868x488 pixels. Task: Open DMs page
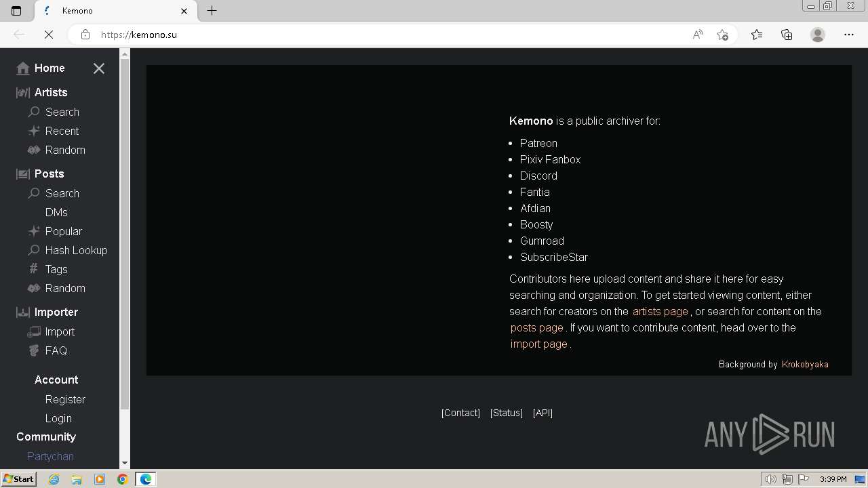(56, 212)
